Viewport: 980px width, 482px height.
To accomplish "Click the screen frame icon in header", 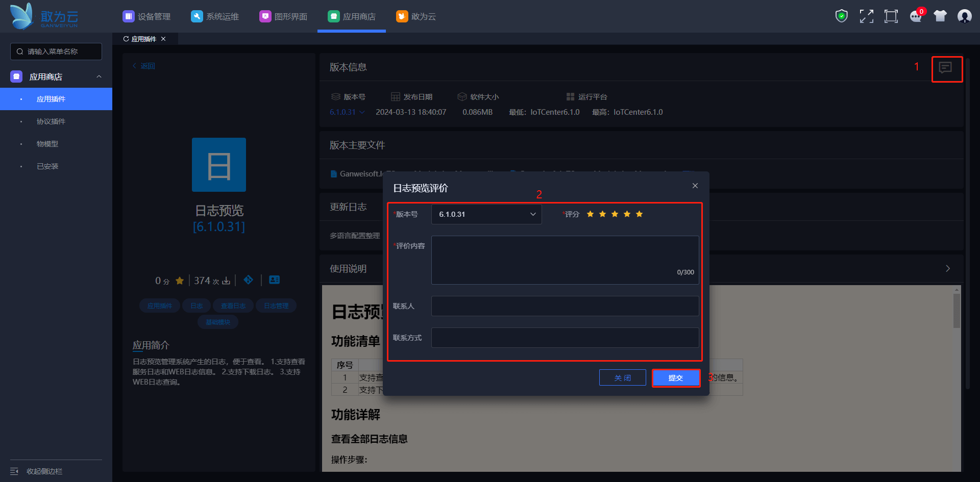I will pyautogui.click(x=891, y=16).
